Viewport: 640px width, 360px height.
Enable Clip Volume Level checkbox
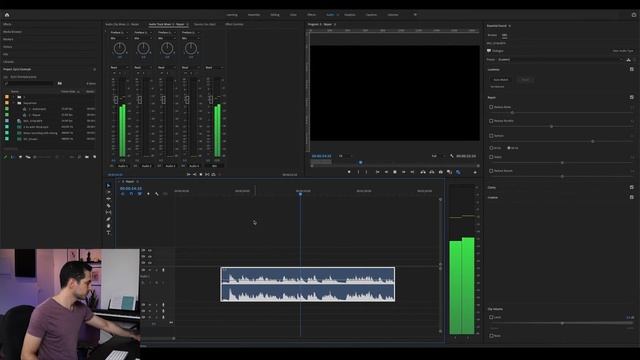point(491,317)
